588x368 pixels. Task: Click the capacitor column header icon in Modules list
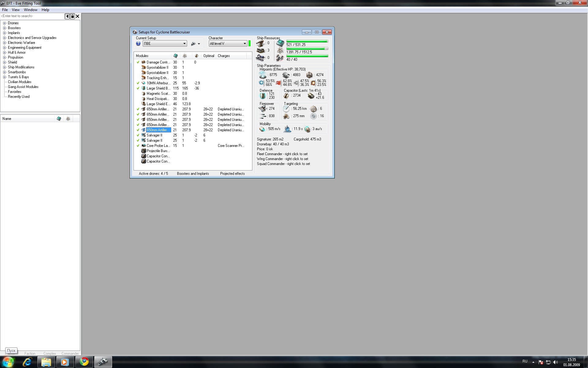coord(197,56)
